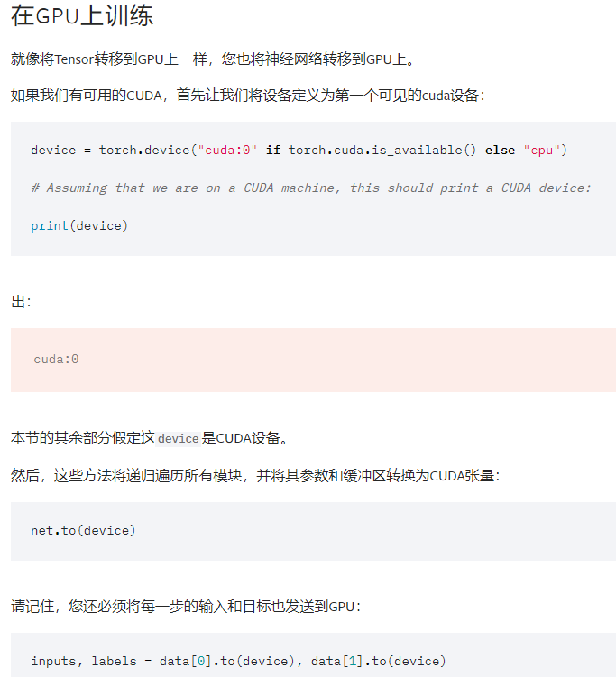This screenshot has height=677, width=616.
Task: Click the paragraph starting 请记住，您还必须
Action: coord(186,606)
